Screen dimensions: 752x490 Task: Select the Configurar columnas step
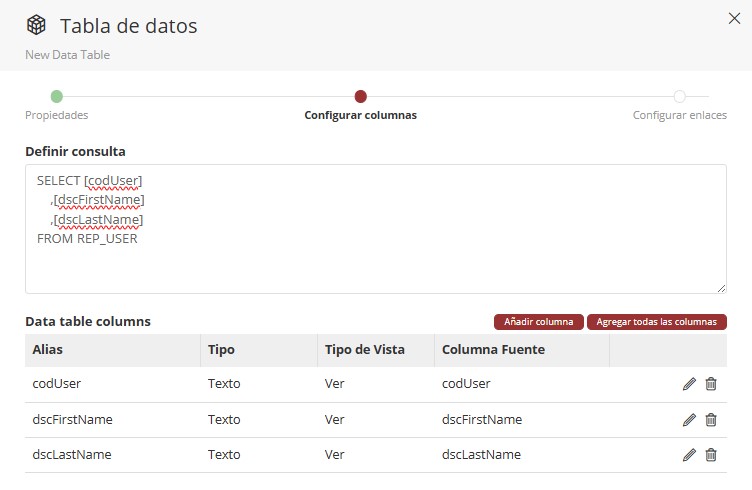pos(360,97)
